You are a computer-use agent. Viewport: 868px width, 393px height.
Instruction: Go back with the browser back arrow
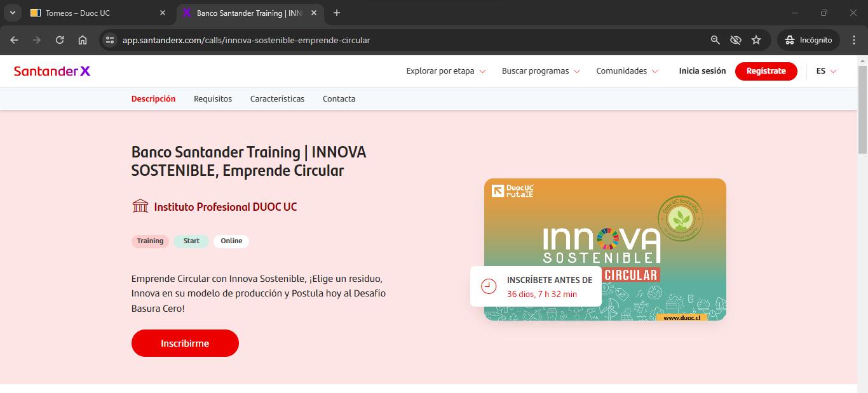click(14, 40)
